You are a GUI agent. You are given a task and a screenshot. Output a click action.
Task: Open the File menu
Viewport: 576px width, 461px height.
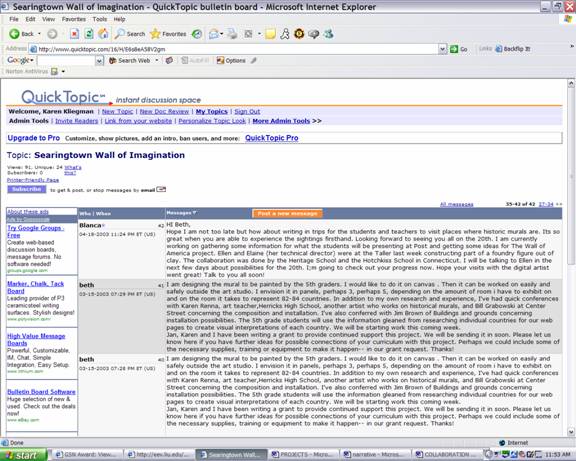coord(14,19)
